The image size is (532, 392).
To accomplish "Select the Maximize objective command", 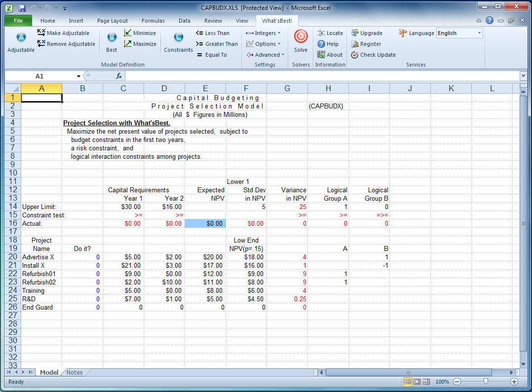I will 140,44.
